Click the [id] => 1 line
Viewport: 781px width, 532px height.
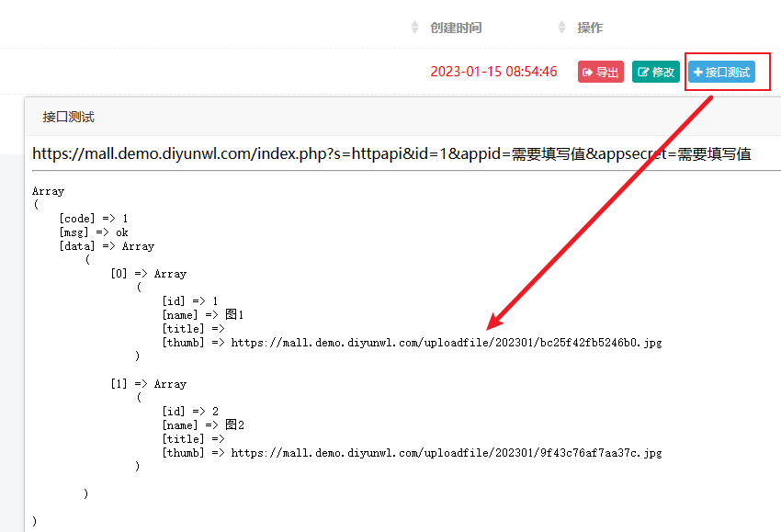[x=190, y=301]
